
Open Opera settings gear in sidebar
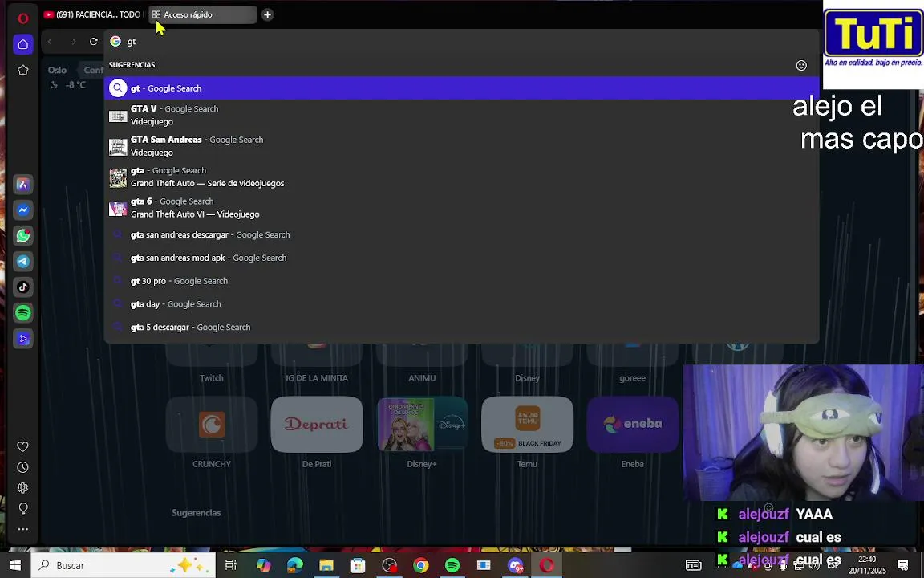pyautogui.click(x=23, y=488)
